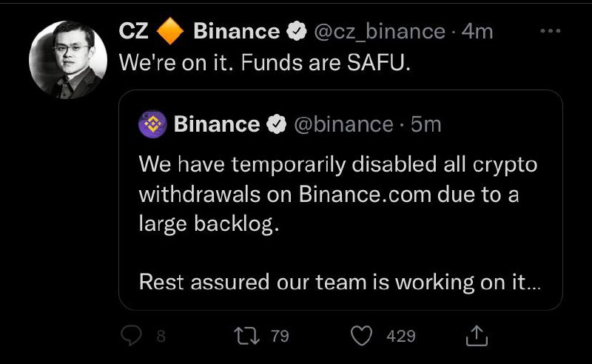
Task: Click the 4m timestamp of CZ's tweet
Action: pos(477,31)
